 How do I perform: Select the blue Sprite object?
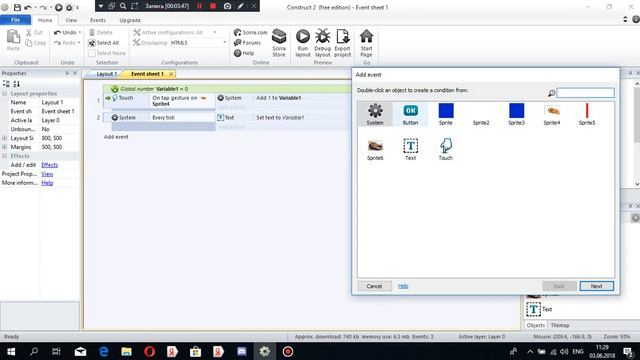(446, 114)
